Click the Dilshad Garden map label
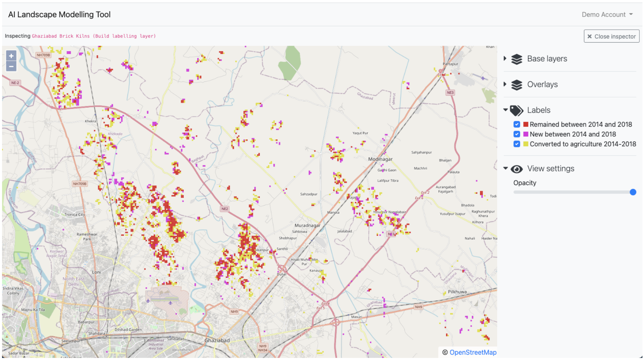The image size is (644, 360). click(x=128, y=329)
